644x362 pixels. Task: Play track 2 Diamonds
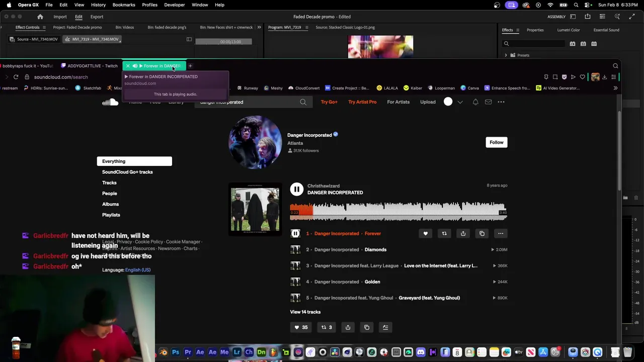375,249
